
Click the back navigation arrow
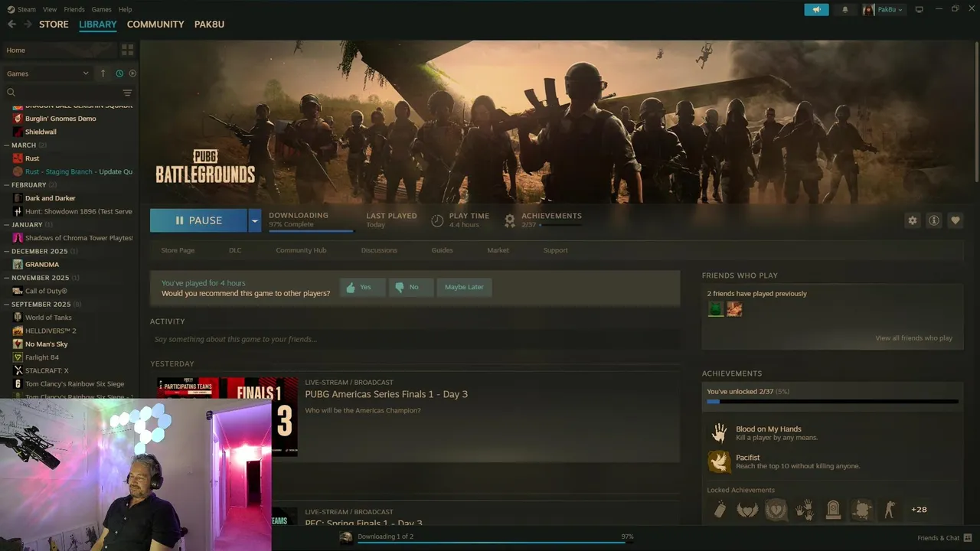click(x=11, y=24)
